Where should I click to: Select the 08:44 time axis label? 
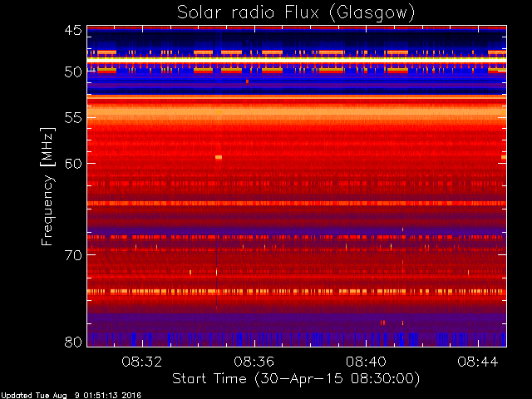pos(478,362)
